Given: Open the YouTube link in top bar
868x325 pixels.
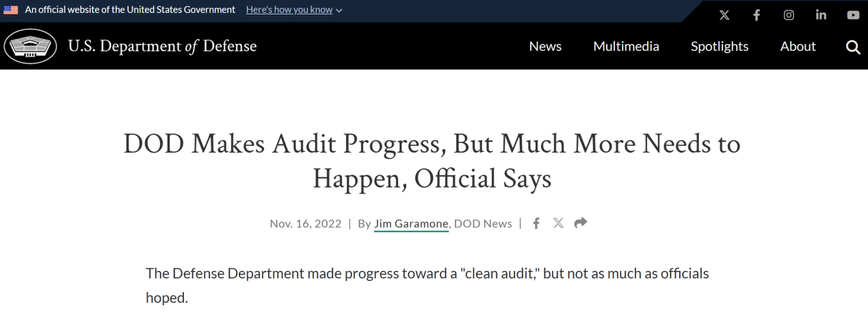Looking at the screenshot, I should 853,16.
